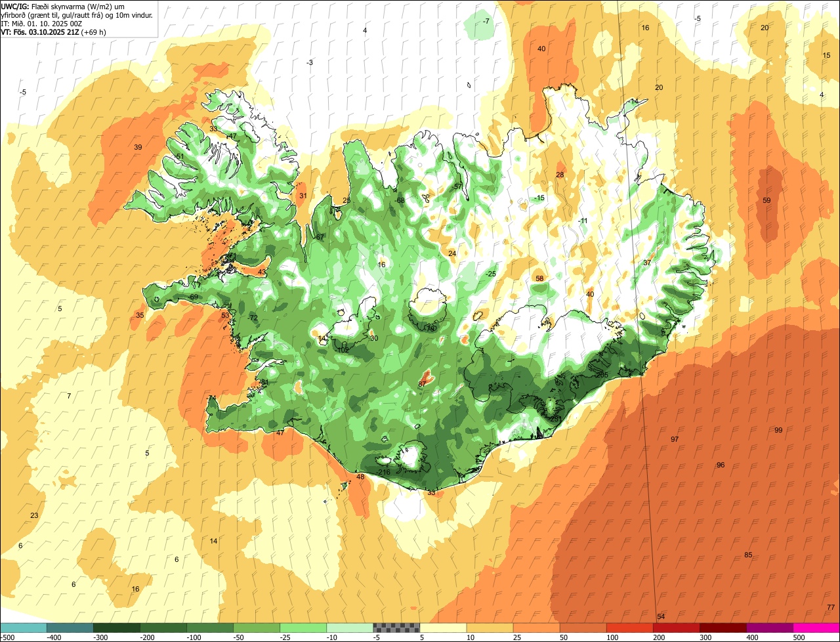The width and height of the screenshot is (840, 642).
Task: Click the light teal swatch below -400
Action: [x=24, y=628]
